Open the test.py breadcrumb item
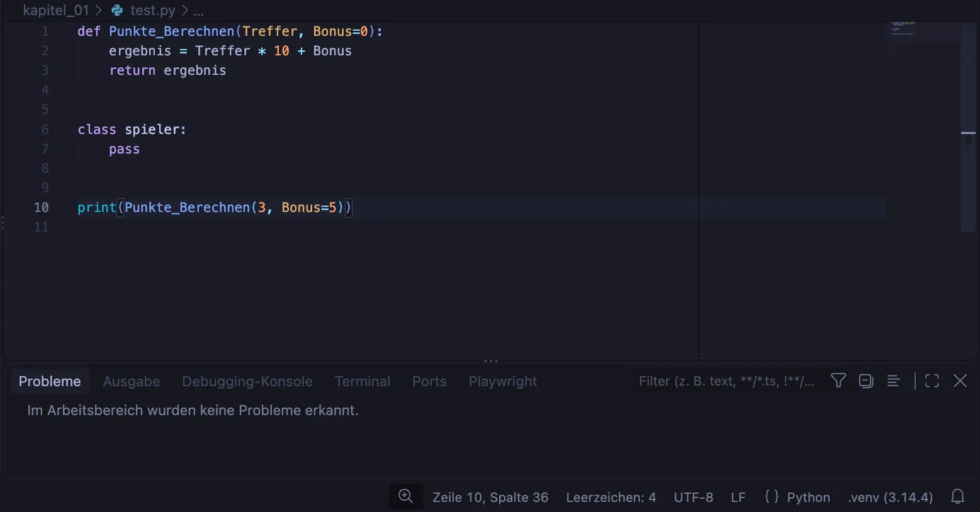980x512 pixels. (153, 10)
